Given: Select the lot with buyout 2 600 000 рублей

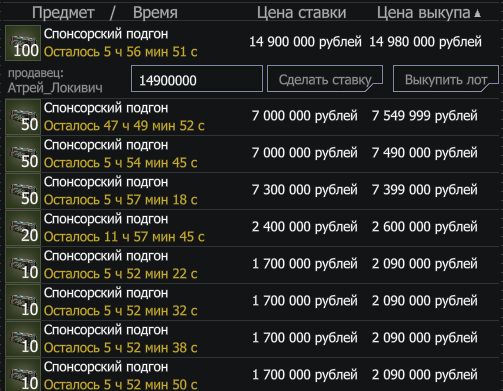Looking at the screenshot, I should tap(251, 228).
